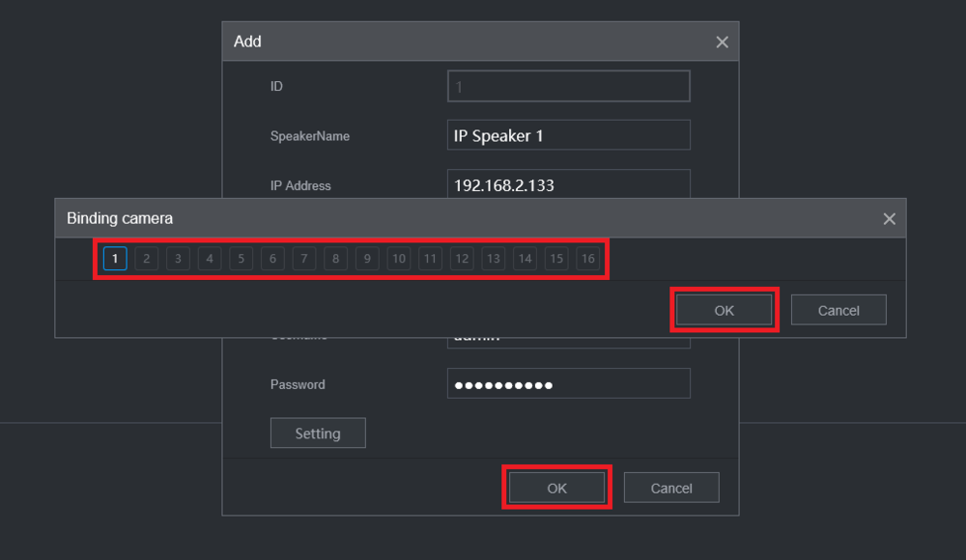The width and height of the screenshot is (966, 560).
Task: Select camera channel 1 in Binding camera
Action: (114, 258)
